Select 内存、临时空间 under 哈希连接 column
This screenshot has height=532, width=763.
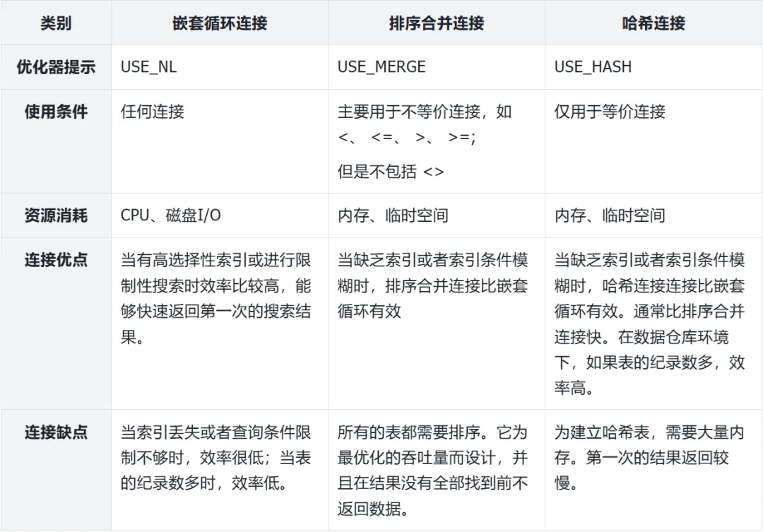[610, 215]
